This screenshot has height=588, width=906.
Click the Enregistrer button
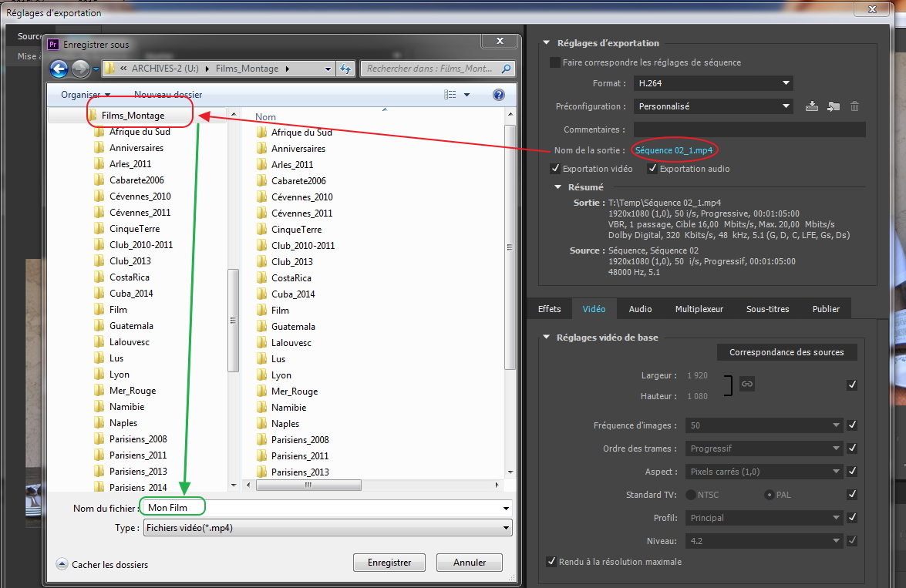[x=389, y=563]
